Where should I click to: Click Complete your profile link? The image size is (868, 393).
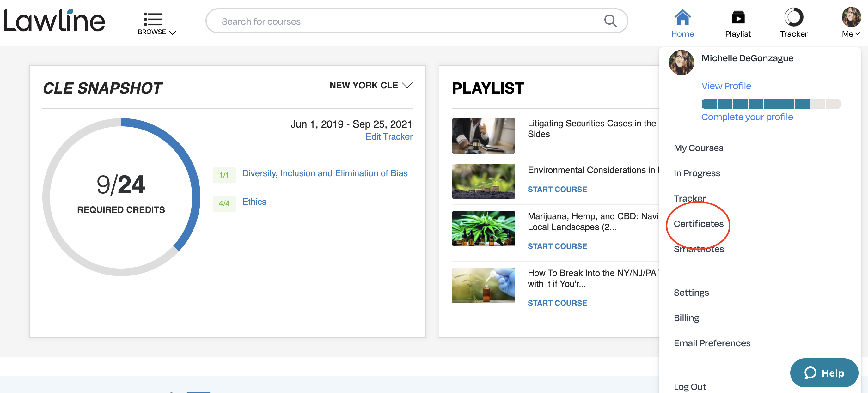tap(747, 117)
